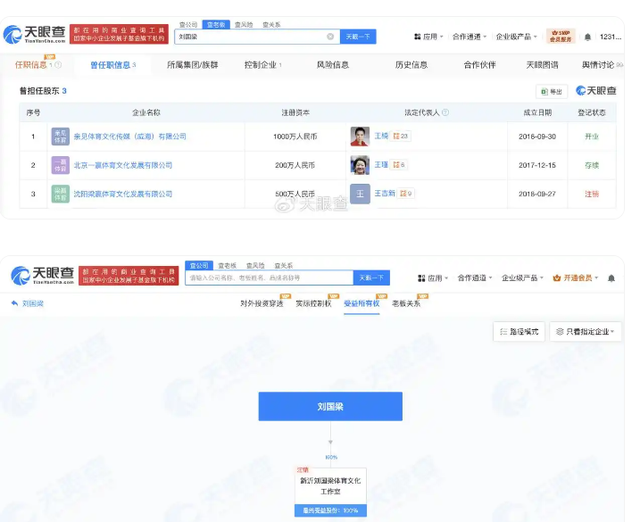Screen dimensions: 640x522
Task: Expand 应用 dropdown in the upper header
Action: point(429,37)
